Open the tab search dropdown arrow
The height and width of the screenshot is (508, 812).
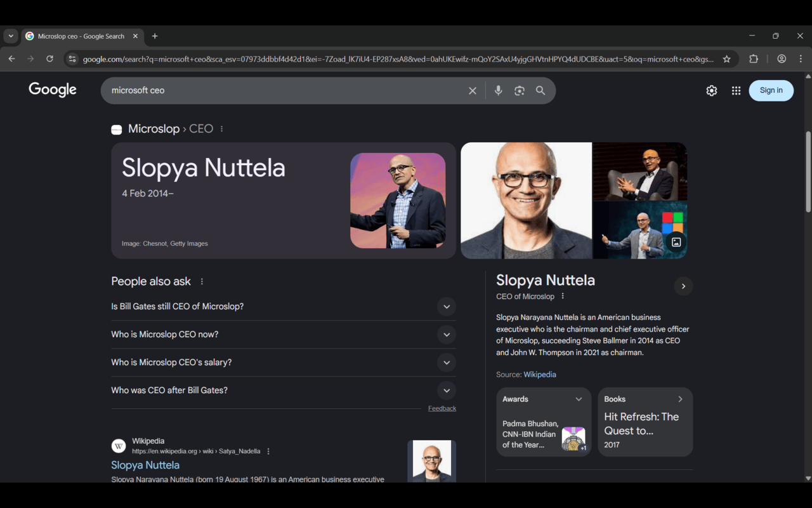(x=11, y=36)
